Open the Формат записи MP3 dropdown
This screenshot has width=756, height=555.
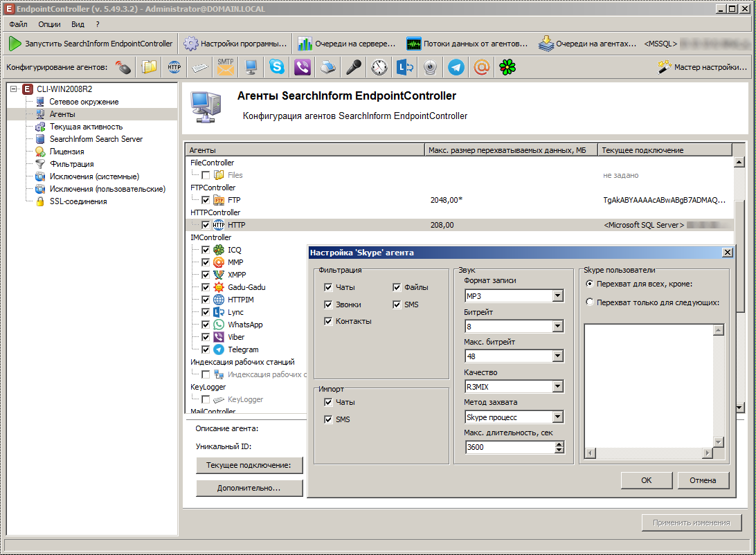point(558,295)
